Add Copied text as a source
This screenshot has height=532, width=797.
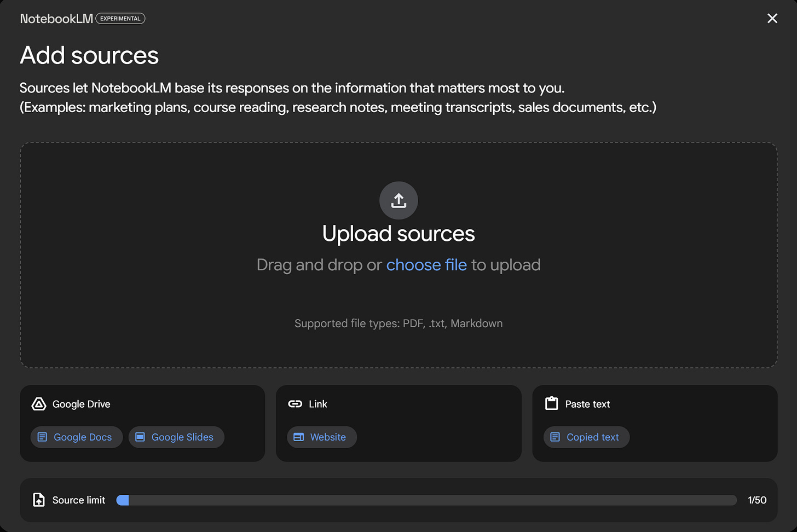coord(586,437)
